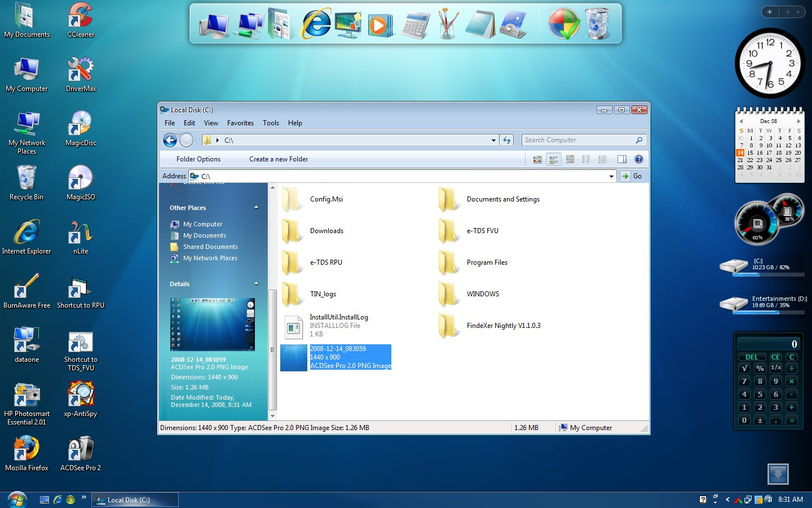812x508 pixels.
Task: Click the Local Disk (C:) taskbar button
Action: (x=135, y=500)
